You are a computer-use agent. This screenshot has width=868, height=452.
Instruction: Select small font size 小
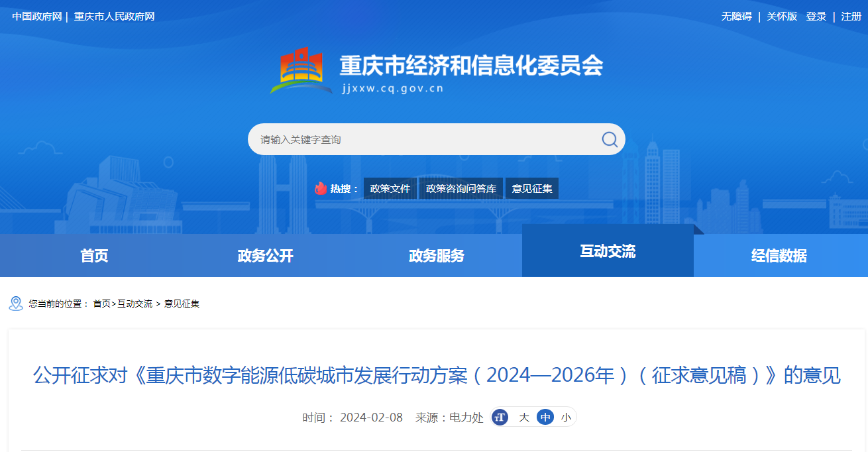click(566, 418)
